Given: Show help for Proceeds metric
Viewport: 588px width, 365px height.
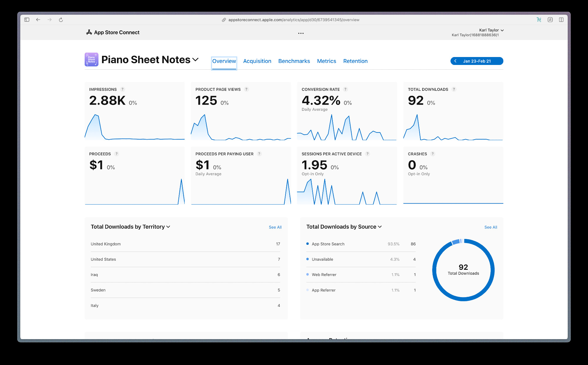Looking at the screenshot, I should click(x=116, y=154).
